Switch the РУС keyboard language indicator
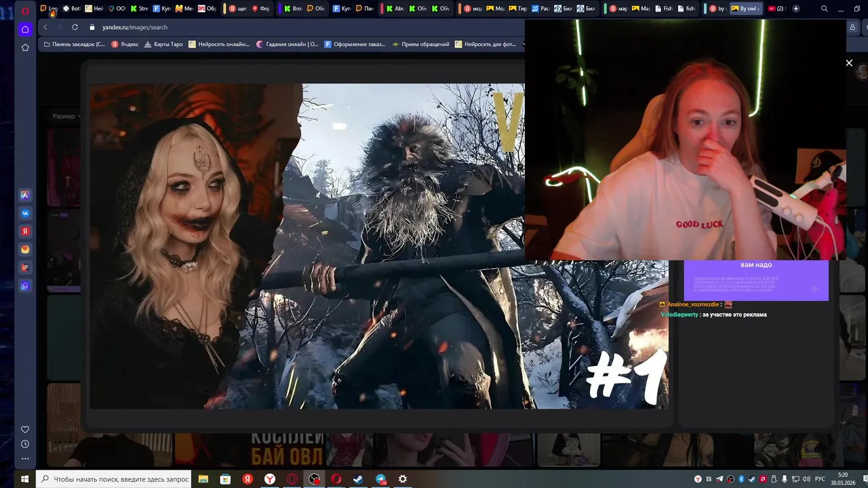 click(x=819, y=479)
